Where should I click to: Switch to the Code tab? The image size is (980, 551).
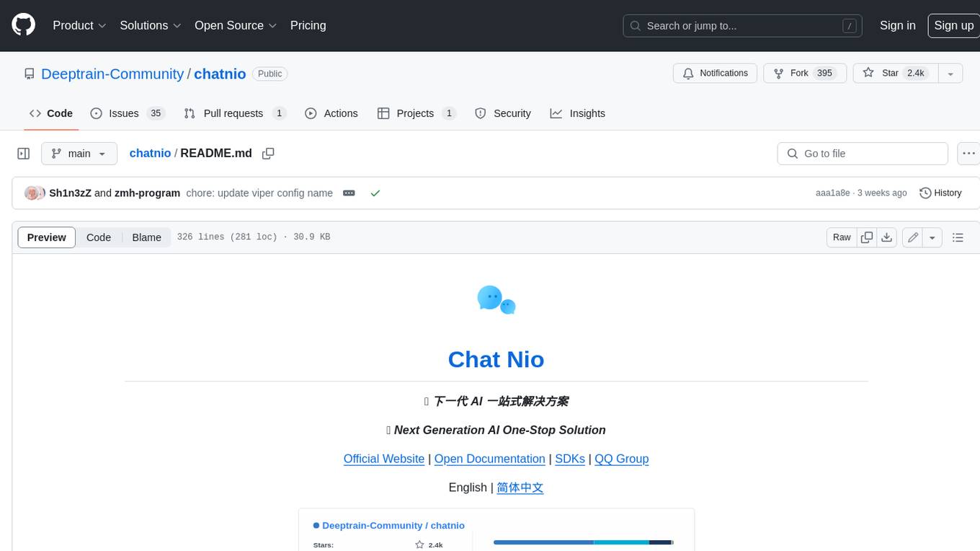pyautogui.click(x=51, y=113)
